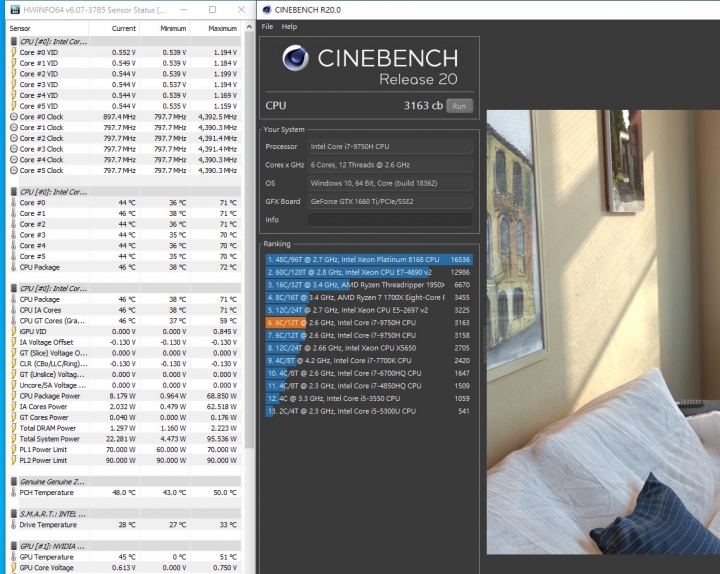This screenshot has height=574, width=720.
Task: Click GFX Board field GeForce GTX 1660 Ti
Action: tap(390, 201)
